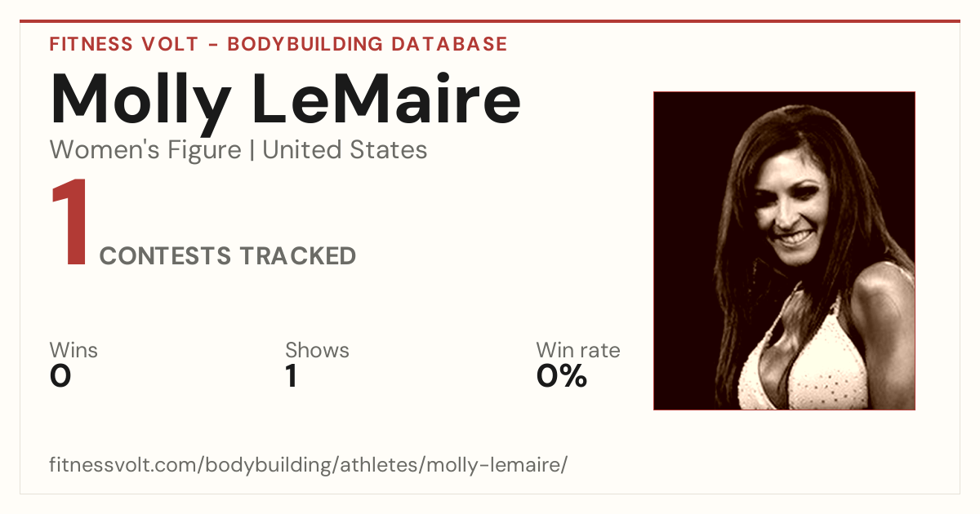Select the CONTESTS TRACKED label

tap(228, 256)
